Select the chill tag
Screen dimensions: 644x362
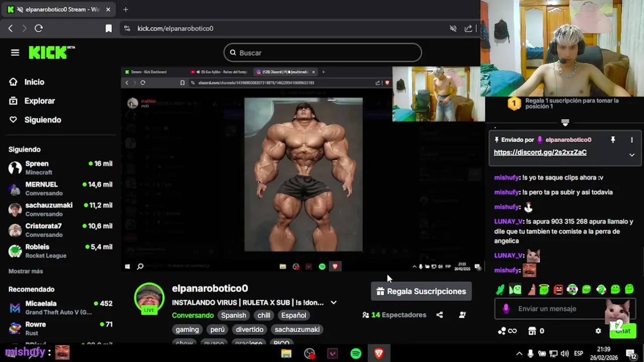coord(264,315)
